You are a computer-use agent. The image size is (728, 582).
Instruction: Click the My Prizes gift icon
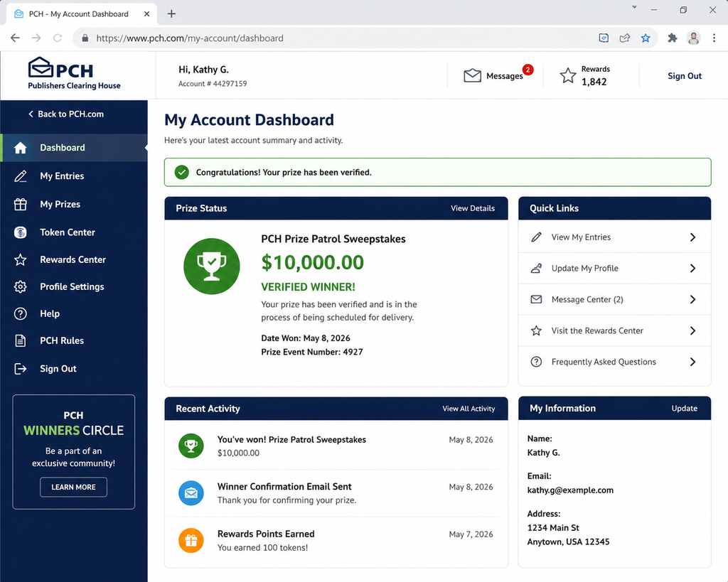[21, 204]
